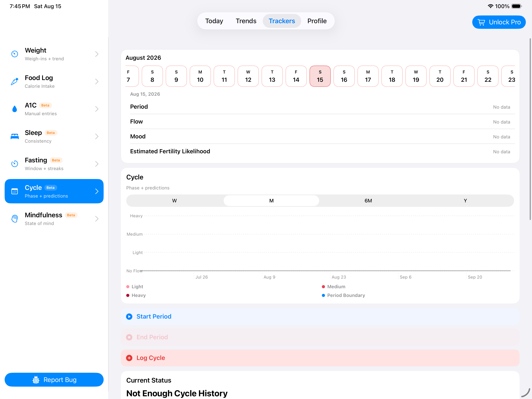Tap the bug icon in Report Bug

point(36,380)
